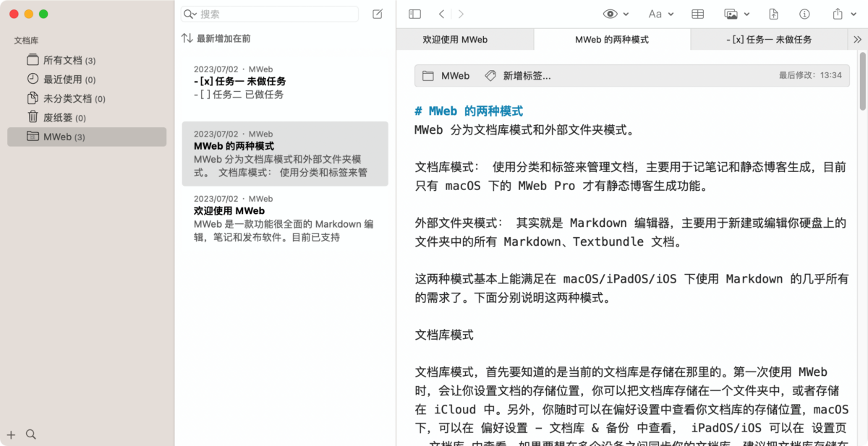Click the 文档库 section header

26,41
